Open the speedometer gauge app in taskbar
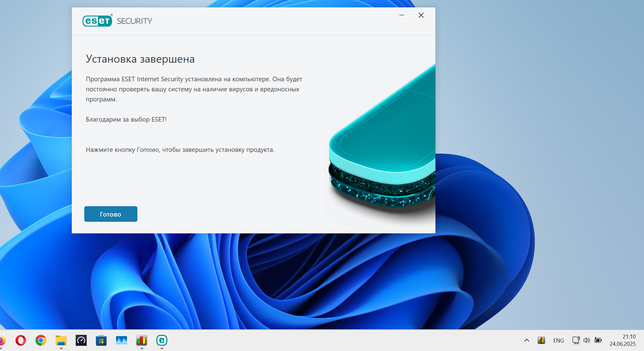Viewport: 644px width, 351px height. (81, 340)
